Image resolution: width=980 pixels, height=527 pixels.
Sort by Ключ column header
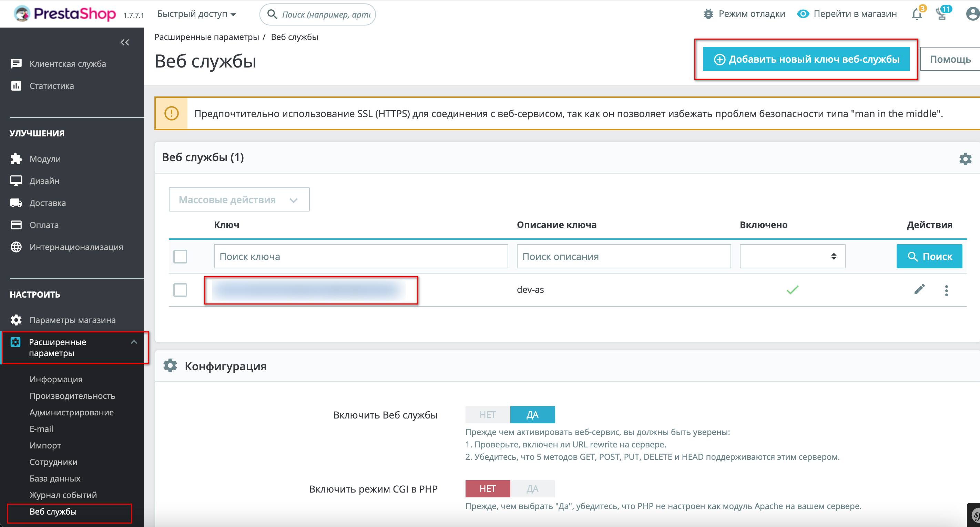[x=226, y=225]
